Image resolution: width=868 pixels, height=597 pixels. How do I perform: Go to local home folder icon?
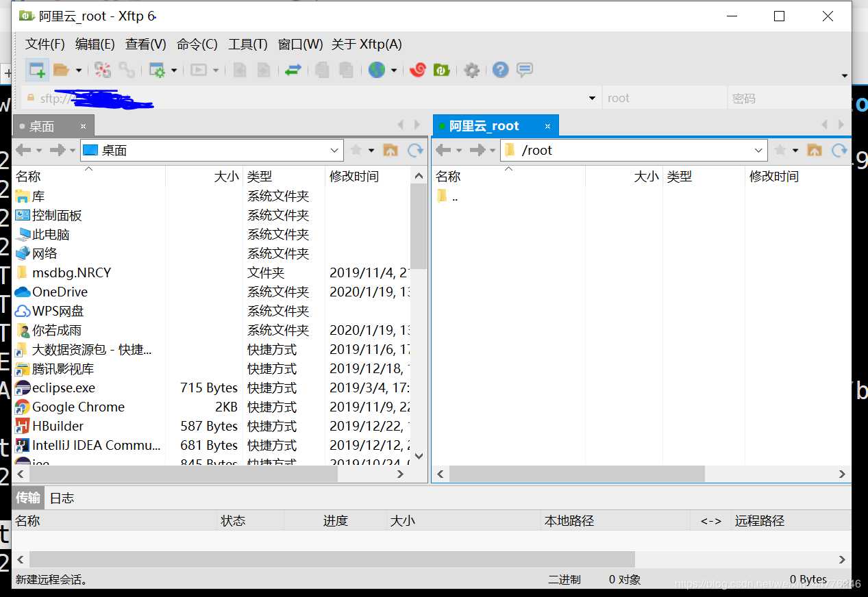pyautogui.click(x=390, y=150)
